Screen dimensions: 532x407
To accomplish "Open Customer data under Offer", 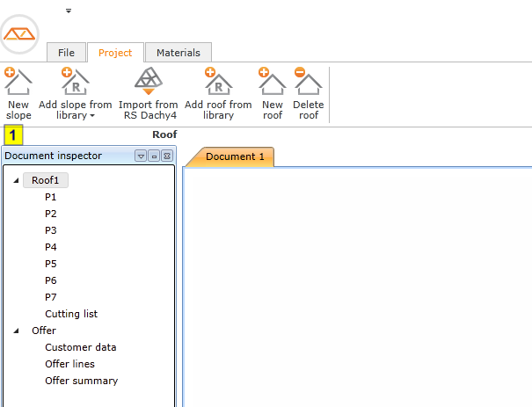I will point(80,347).
